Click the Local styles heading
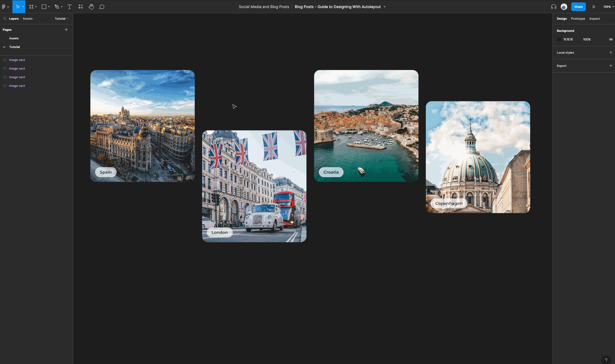Screen dimensions: 615x364 tap(565, 53)
